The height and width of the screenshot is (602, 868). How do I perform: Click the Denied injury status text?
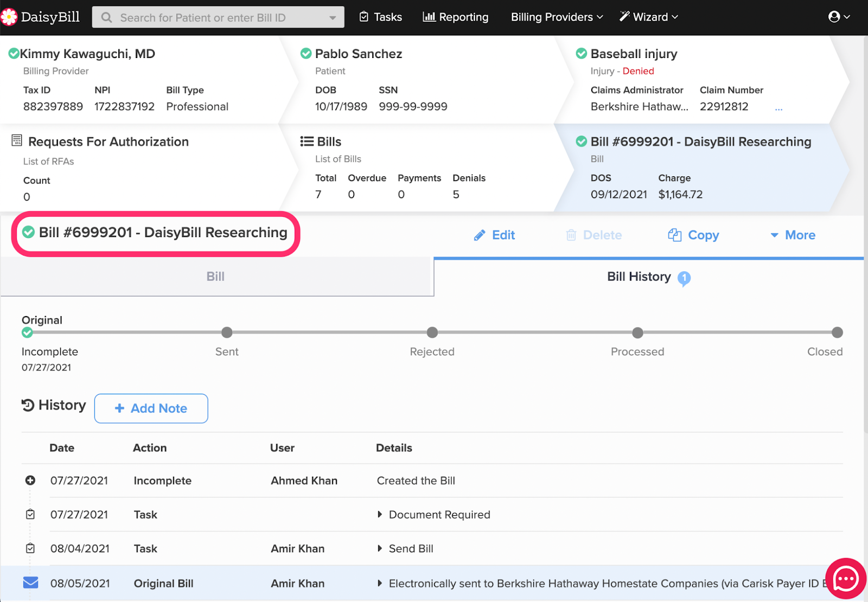pyautogui.click(x=638, y=71)
